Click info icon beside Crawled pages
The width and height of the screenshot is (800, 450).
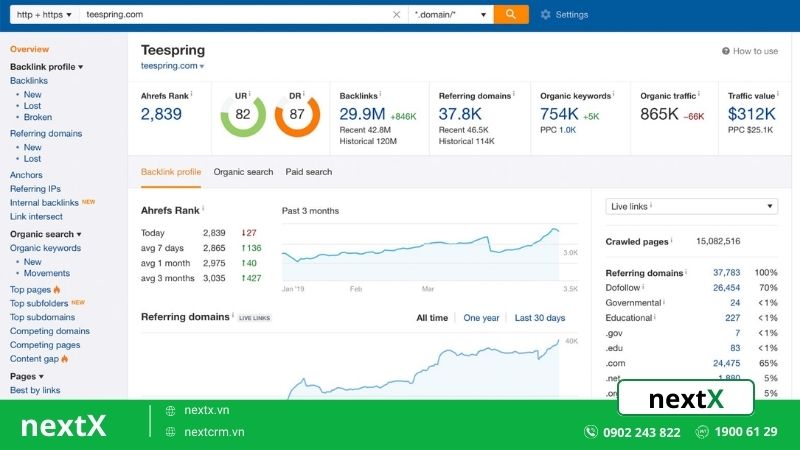(671, 239)
